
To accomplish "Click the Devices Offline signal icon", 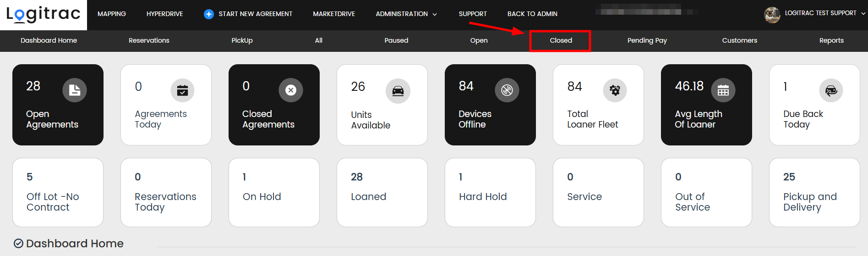I will click(507, 90).
